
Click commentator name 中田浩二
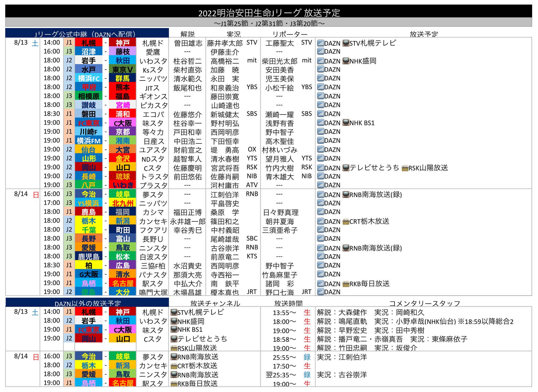click(x=188, y=141)
